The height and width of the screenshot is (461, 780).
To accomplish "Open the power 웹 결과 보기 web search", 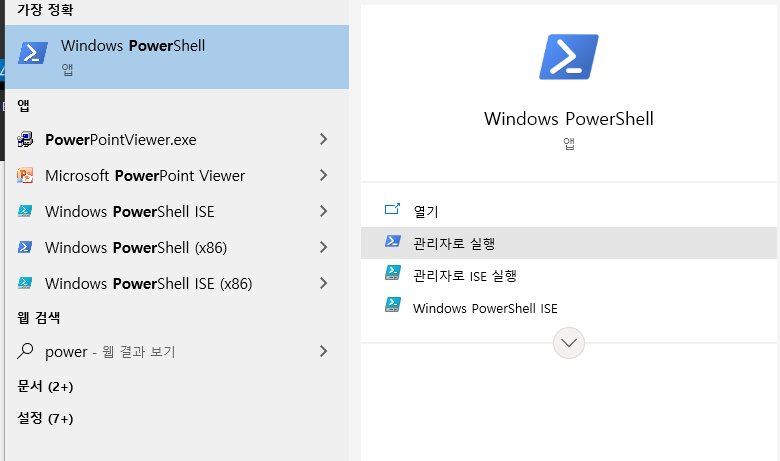I will (177, 352).
